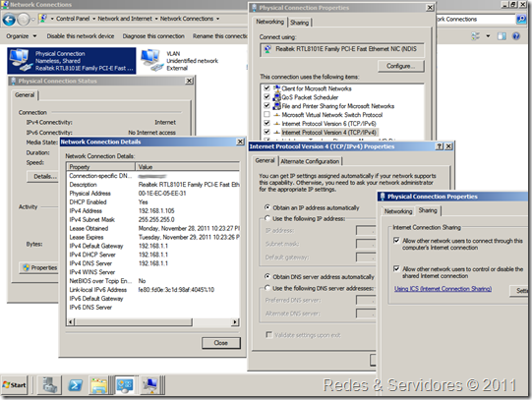The image size is (532, 400).
Task: Expand the Control Panel breadcrumb arrow
Action: pyautogui.click(x=93, y=19)
